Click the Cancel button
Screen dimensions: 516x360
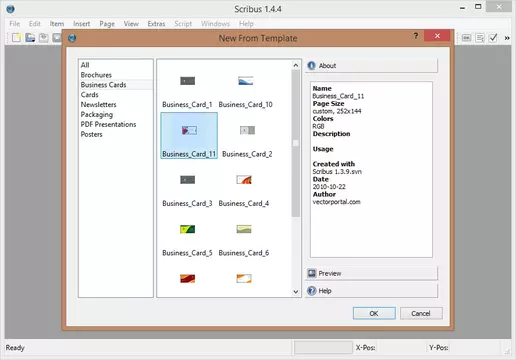point(421,313)
